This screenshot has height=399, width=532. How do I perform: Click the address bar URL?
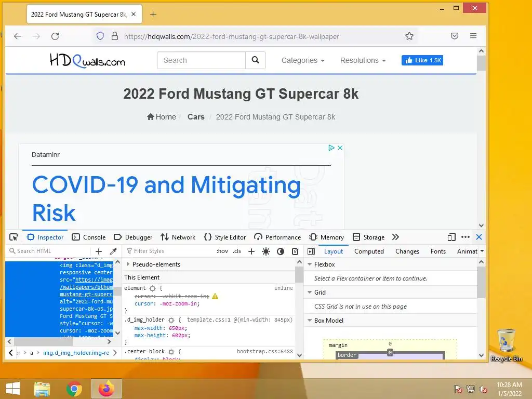point(231,36)
